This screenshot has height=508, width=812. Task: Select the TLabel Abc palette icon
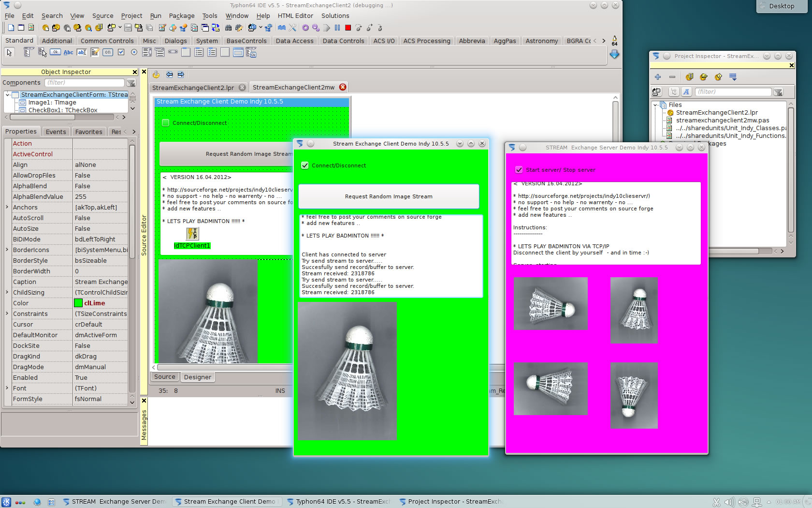[69, 52]
